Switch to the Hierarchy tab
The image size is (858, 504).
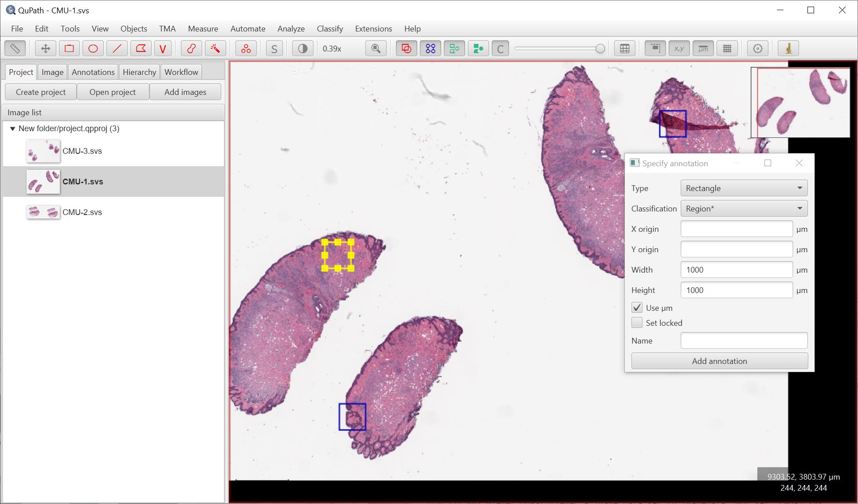click(139, 72)
